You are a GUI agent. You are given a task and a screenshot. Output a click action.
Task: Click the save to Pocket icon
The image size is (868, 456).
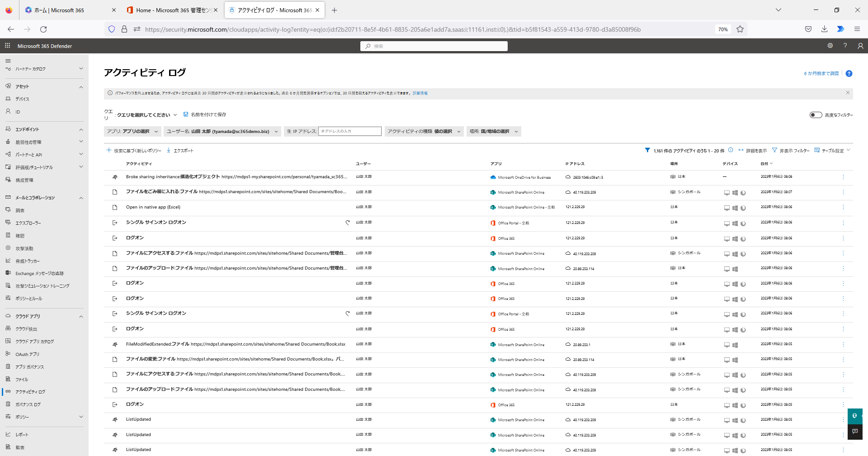point(808,29)
